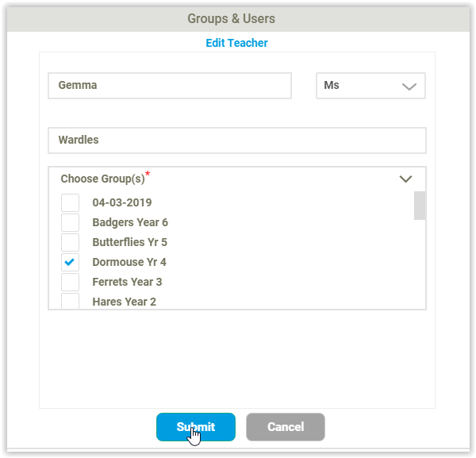Select the Ferrets Year 3 checkbox

click(x=70, y=282)
